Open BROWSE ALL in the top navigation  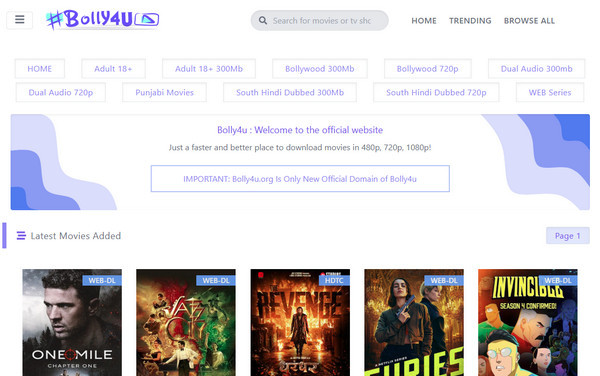point(529,21)
